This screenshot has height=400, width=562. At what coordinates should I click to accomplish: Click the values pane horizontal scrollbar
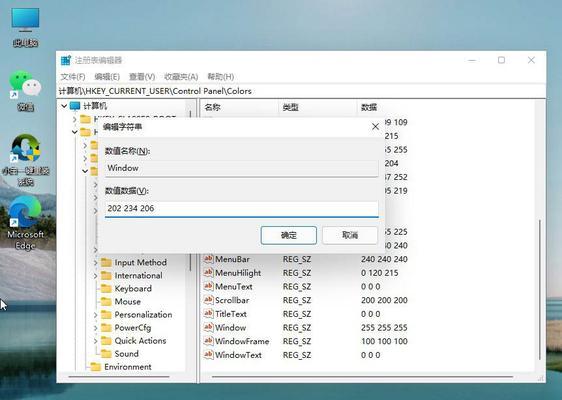click(x=362, y=377)
